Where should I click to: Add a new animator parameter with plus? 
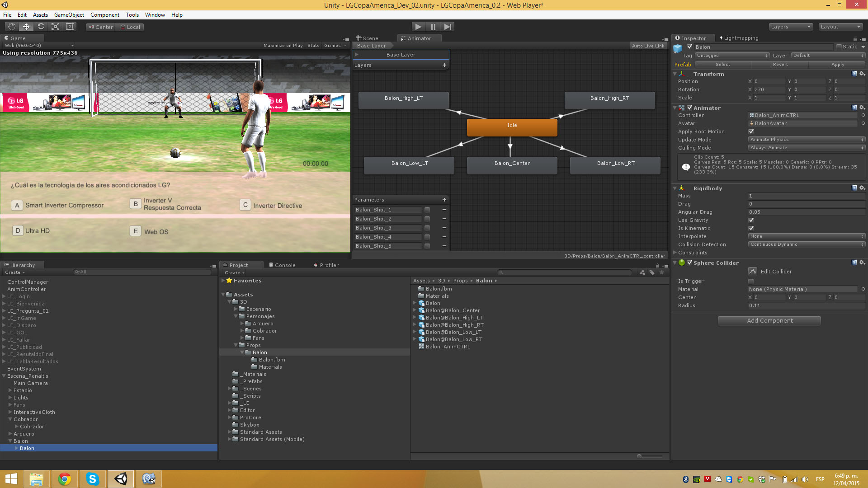tap(444, 200)
